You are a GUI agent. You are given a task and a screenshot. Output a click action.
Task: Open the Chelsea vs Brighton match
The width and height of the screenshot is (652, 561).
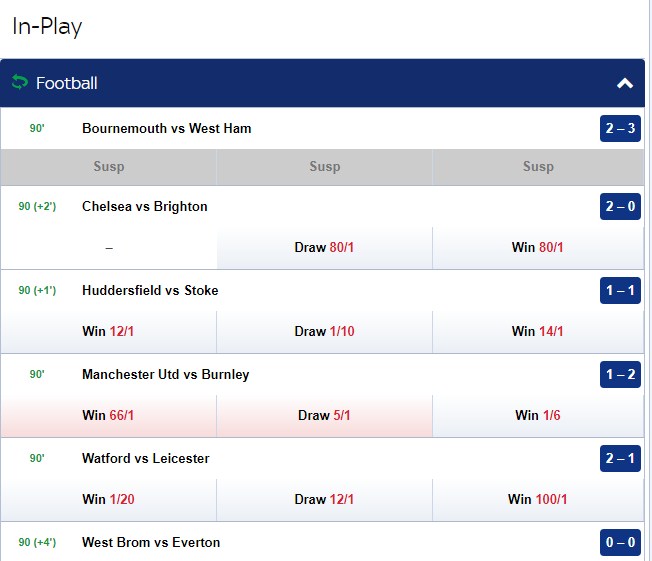(x=145, y=206)
